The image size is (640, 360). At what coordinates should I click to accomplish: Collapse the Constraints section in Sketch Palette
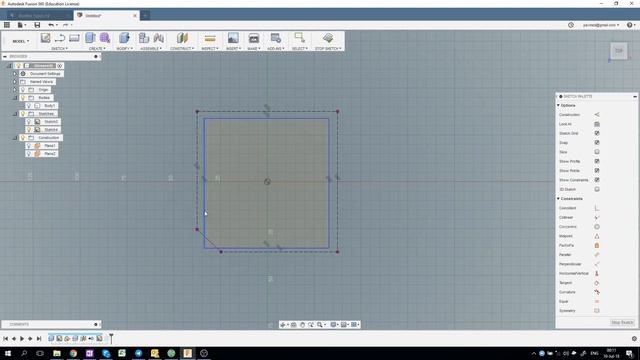click(x=558, y=199)
